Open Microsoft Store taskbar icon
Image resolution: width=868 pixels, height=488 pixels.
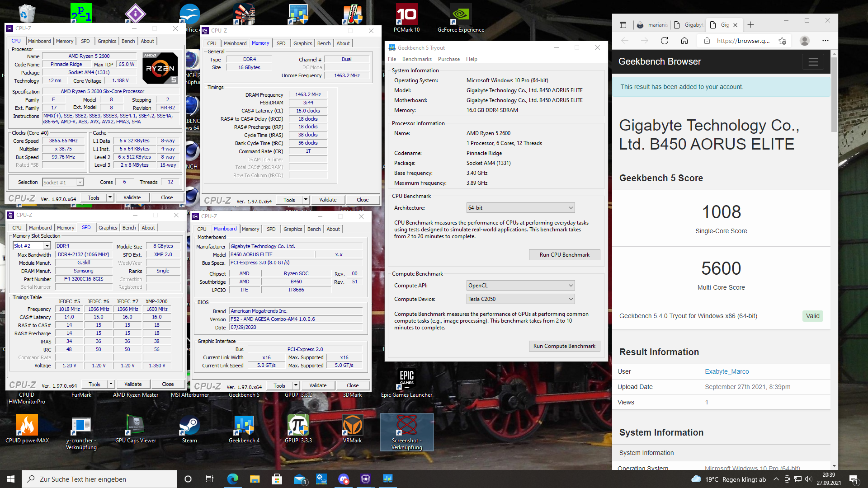click(277, 479)
